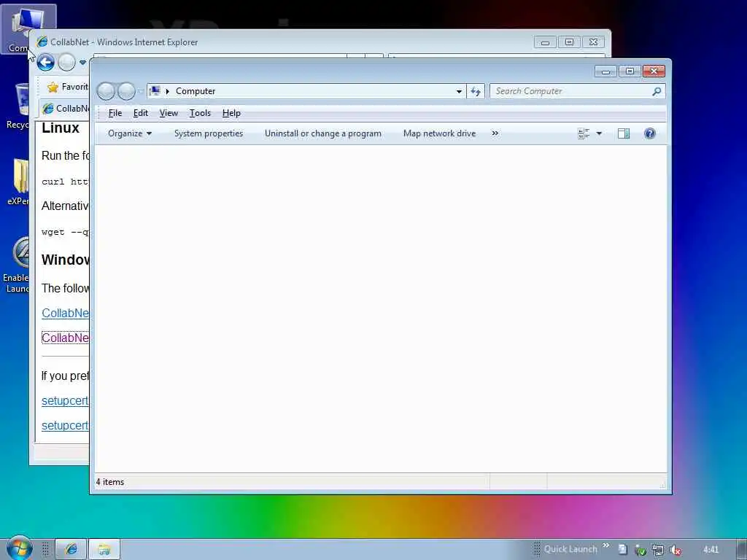The width and height of the screenshot is (747, 560).
Task: Click the arrow before Computer in the address bar
Action: [x=168, y=91]
